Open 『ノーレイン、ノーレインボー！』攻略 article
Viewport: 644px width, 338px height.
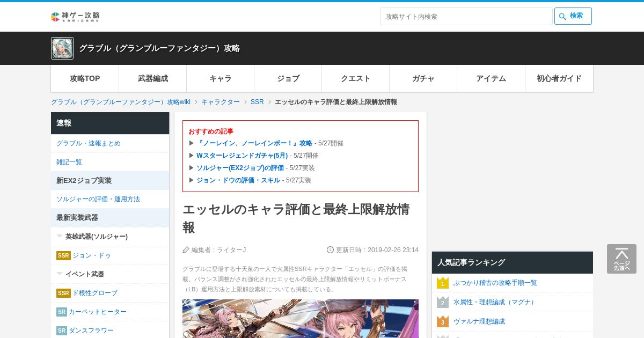point(254,143)
